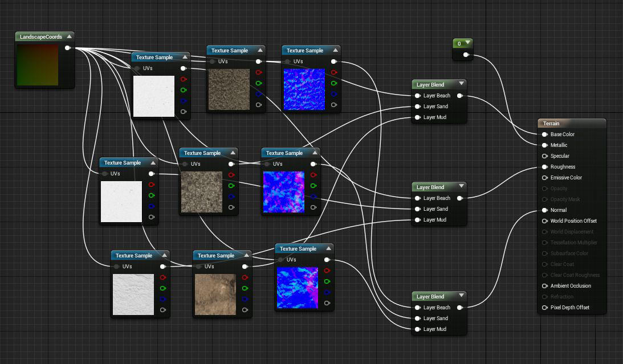Collapse the LandscapeCoords node preview arrow
This screenshot has height=364, width=623.
point(70,36)
